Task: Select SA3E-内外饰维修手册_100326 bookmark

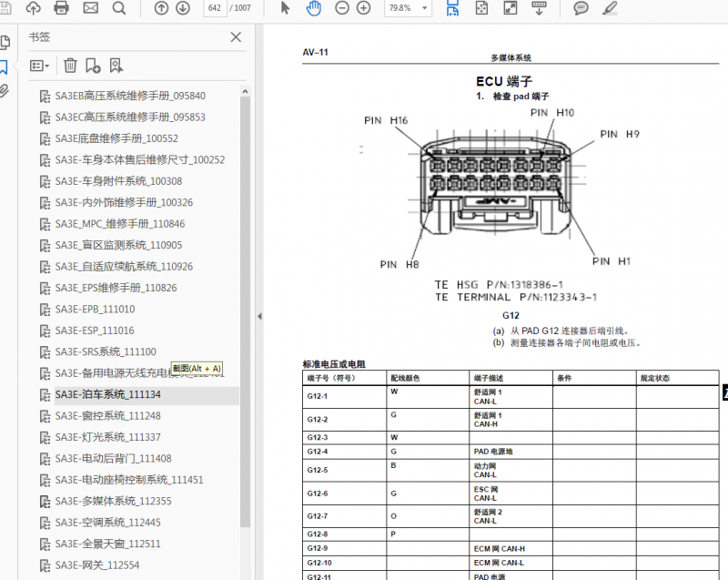Action: coord(124,203)
